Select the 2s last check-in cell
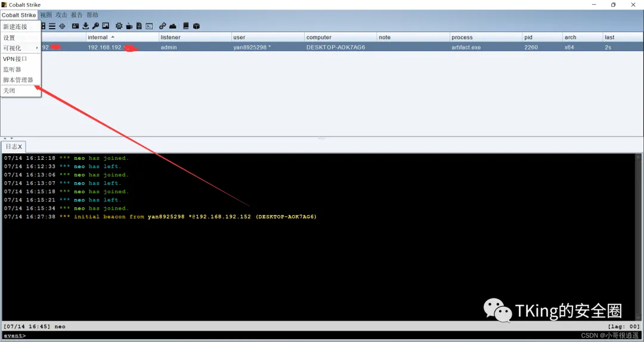Image resolution: width=644 pixels, height=342 pixels. point(623,47)
